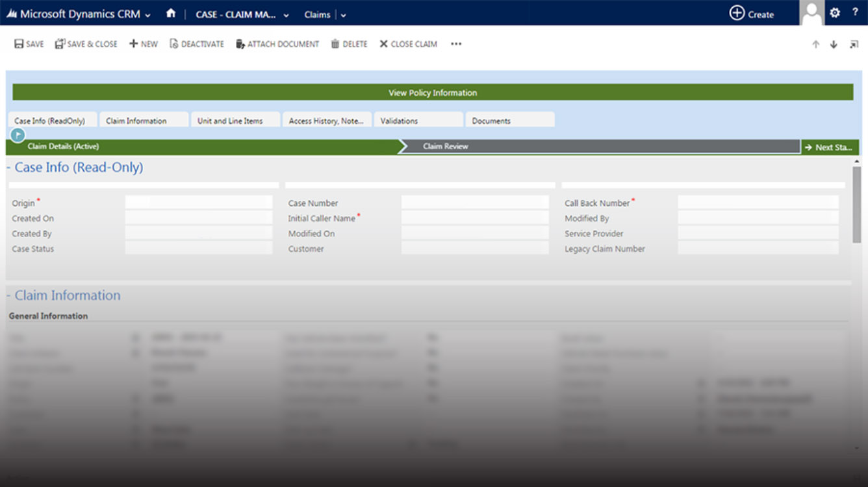868x487 pixels.
Task: Collapse the Case Info (Read-Only) section
Action: [8, 167]
